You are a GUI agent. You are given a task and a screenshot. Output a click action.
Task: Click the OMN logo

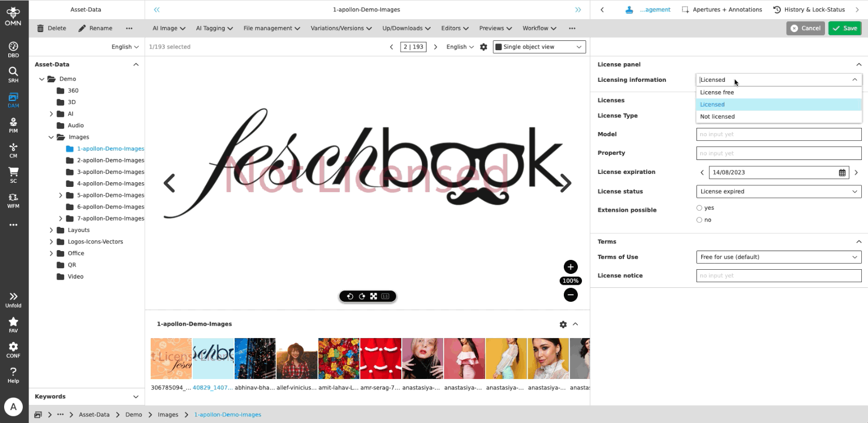click(13, 16)
